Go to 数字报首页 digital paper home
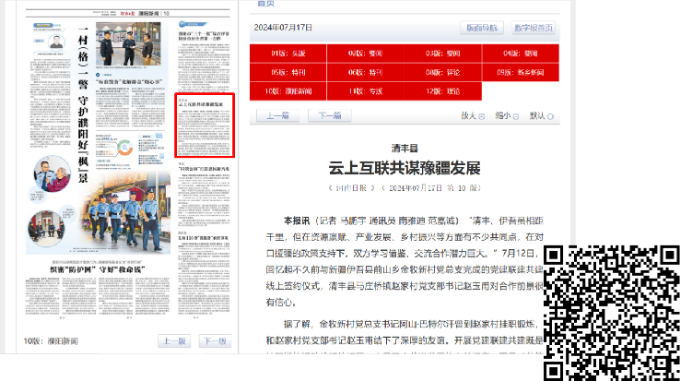680x381 pixels. [x=533, y=28]
